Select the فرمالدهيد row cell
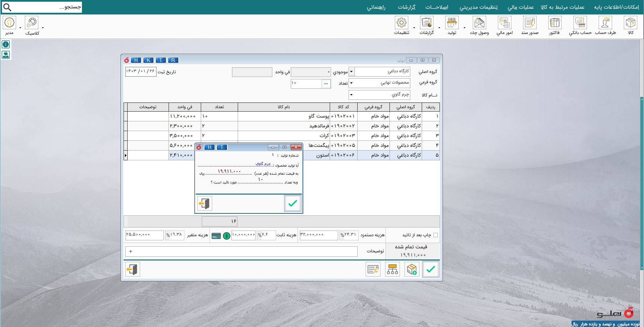Viewport: 644px width, 327px height. pyautogui.click(x=284, y=126)
